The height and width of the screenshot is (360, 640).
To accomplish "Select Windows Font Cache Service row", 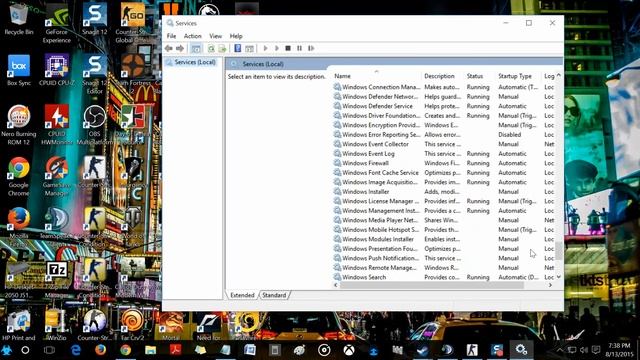I will coord(444,173).
